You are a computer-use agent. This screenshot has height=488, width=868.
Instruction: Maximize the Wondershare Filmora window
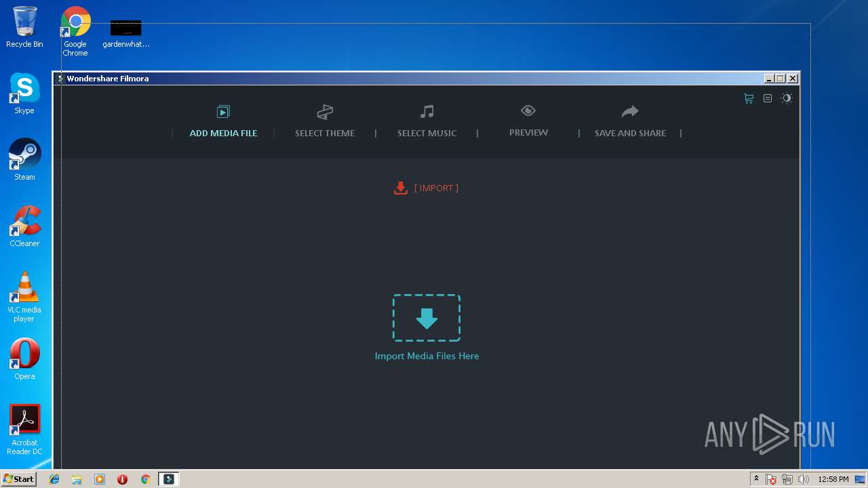point(780,79)
